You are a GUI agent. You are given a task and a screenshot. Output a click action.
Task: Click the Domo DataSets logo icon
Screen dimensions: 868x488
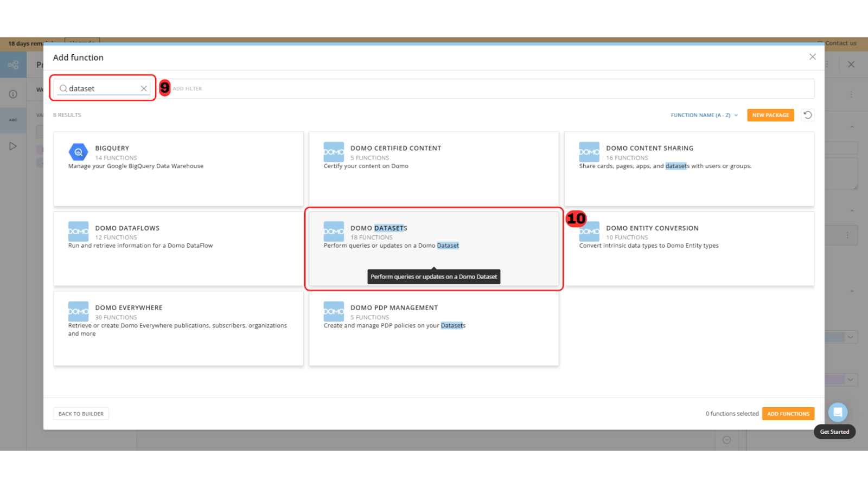pyautogui.click(x=334, y=232)
